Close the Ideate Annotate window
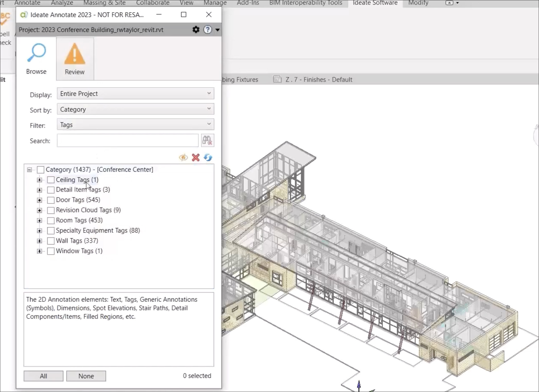 pyautogui.click(x=209, y=14)
